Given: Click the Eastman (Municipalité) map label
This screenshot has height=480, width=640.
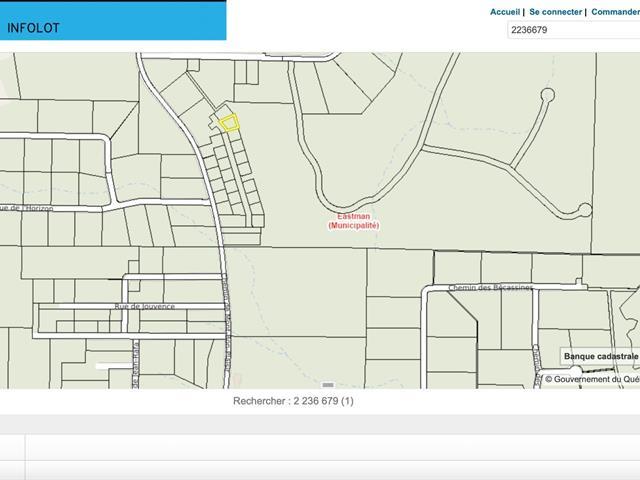Looking at the screenshot, I should (354, 222).
